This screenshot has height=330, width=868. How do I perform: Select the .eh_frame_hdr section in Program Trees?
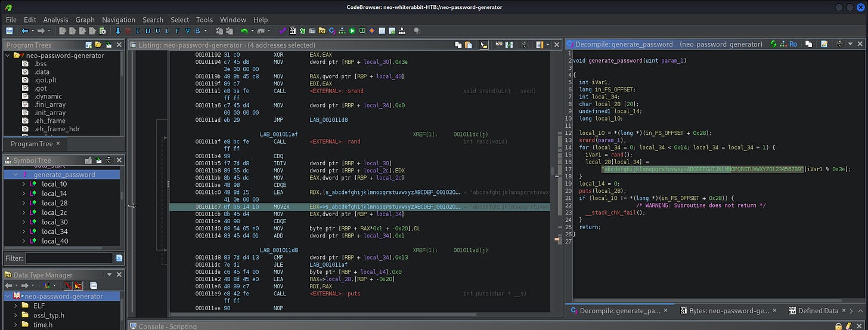57,129
